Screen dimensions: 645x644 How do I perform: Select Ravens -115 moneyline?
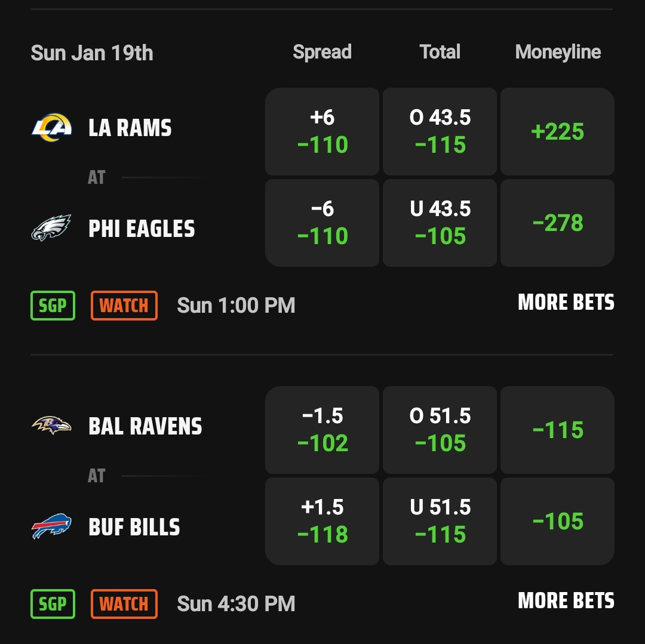point(557,430)
